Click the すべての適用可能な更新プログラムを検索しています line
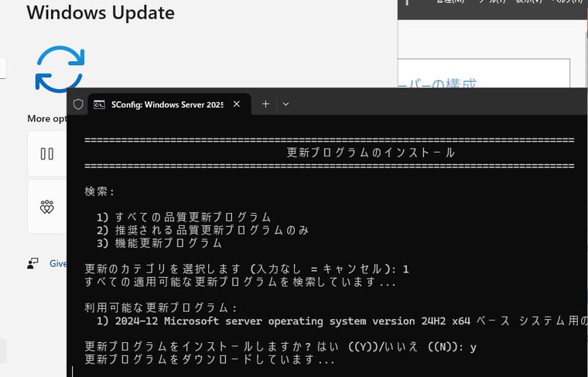This screenshot has height=377, width=588. click(240, 282)
